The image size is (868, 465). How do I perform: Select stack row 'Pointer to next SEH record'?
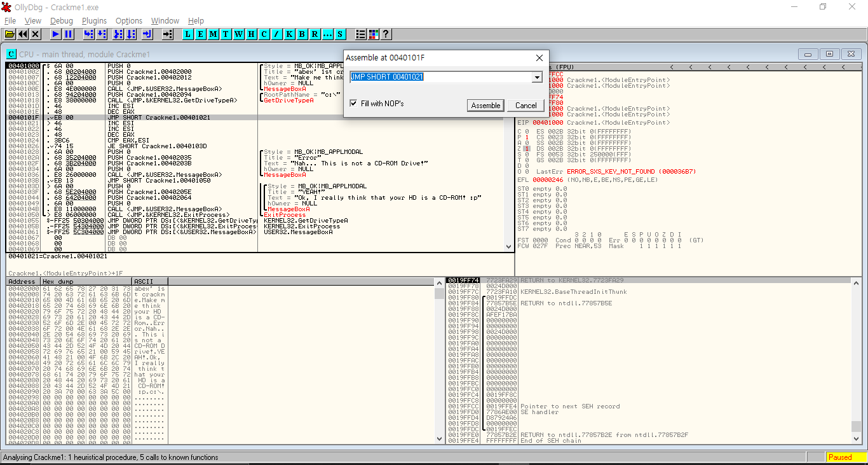point(648,406)
